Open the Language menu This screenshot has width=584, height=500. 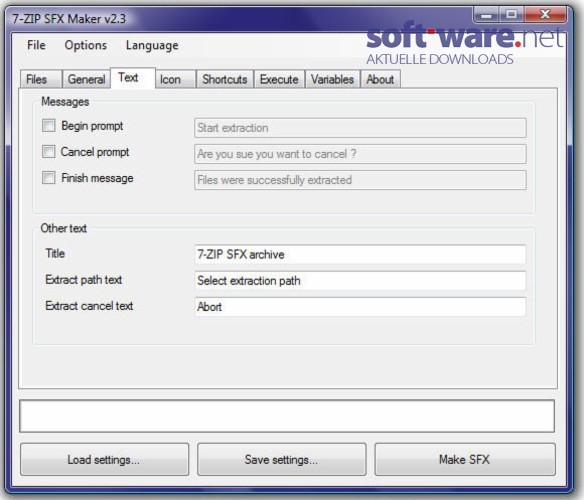coord(152,45)
